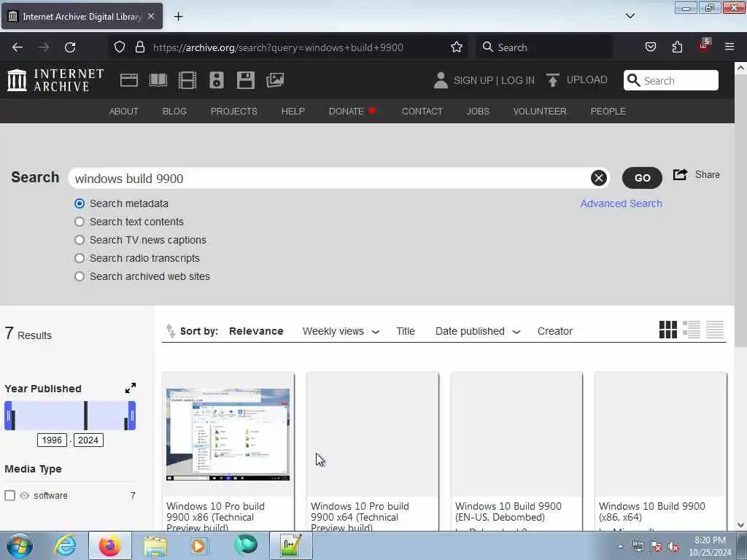Open the HELP menu item
This screenshot has height=560, width=747.
pos(293,111)
